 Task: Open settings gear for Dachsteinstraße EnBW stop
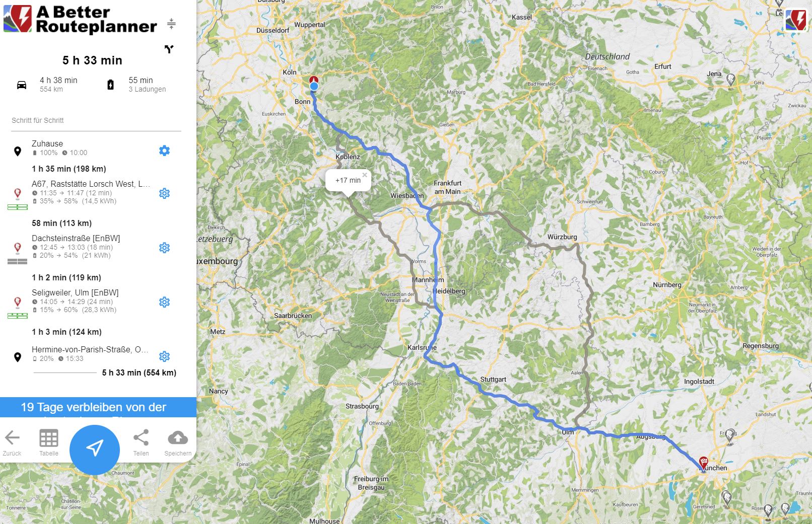coord(164,248)
